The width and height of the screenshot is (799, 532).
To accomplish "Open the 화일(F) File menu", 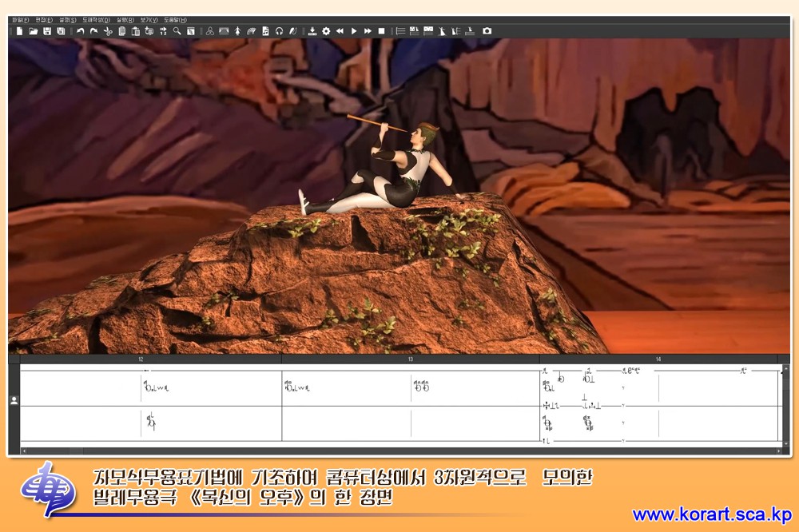I will [x=21, y=20].
